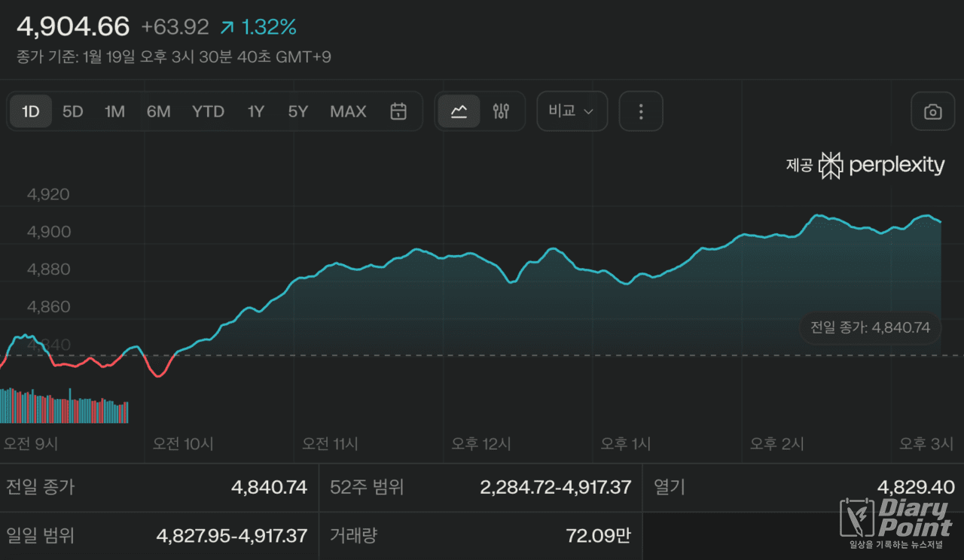Select the 1D time range tab
This screenshot has width=964, height=560.
coord(31,111)
